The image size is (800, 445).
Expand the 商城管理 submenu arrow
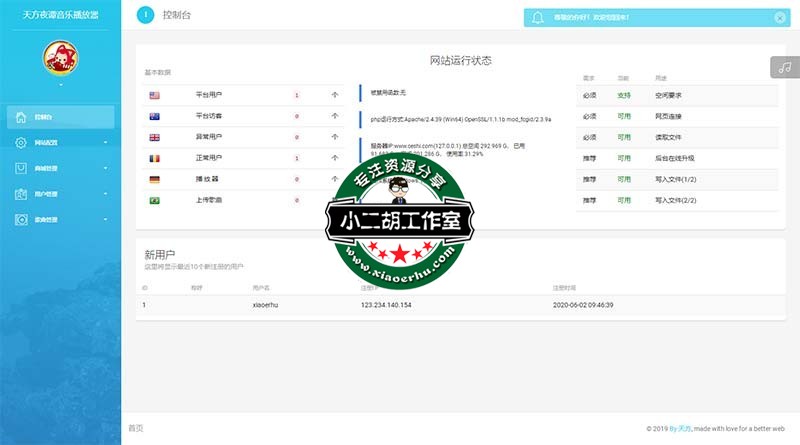pos(105,168)
